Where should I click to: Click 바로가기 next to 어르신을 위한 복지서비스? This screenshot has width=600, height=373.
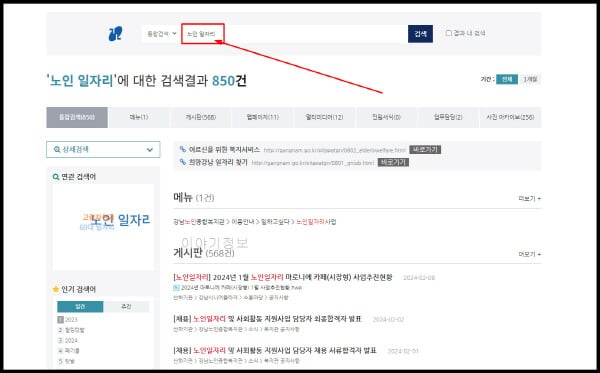click(425, 150)
